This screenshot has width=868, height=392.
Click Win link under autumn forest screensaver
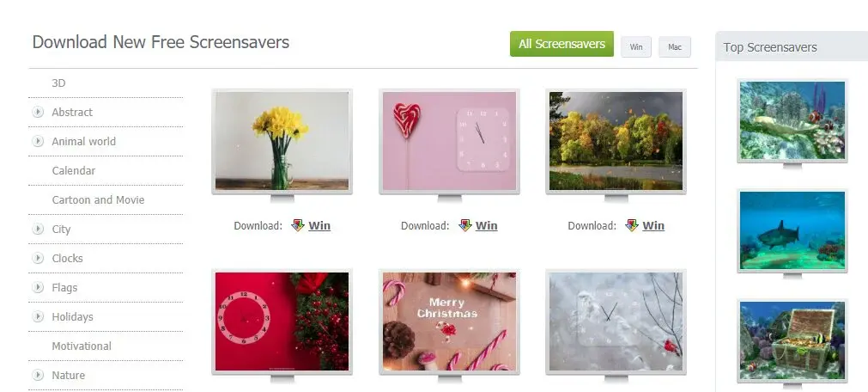point(653,226)
